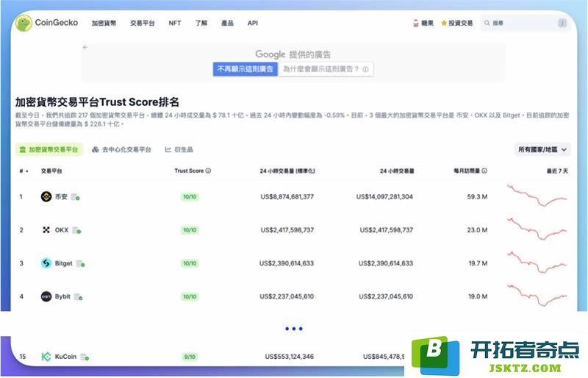Click the reserves badge next to Bitget
This screenshot has height=378, width=588.
[x=81, y=263]
